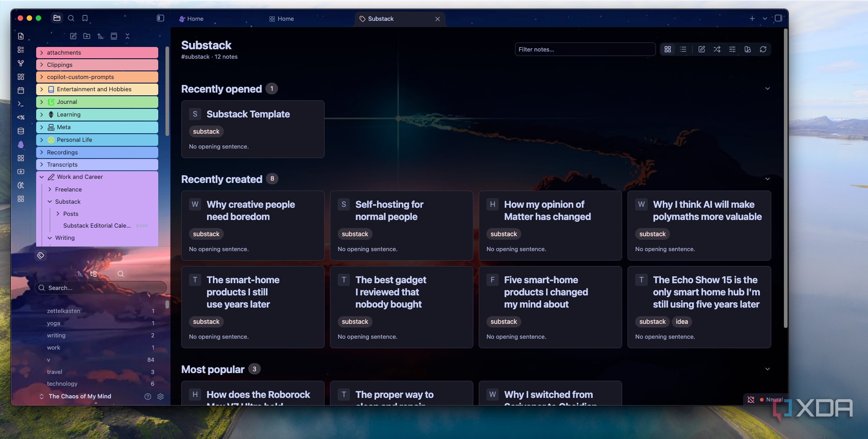Open the help icon beside vault name
Screen dimensions: 868x439
pyautogui.click(x=148, y=397)
